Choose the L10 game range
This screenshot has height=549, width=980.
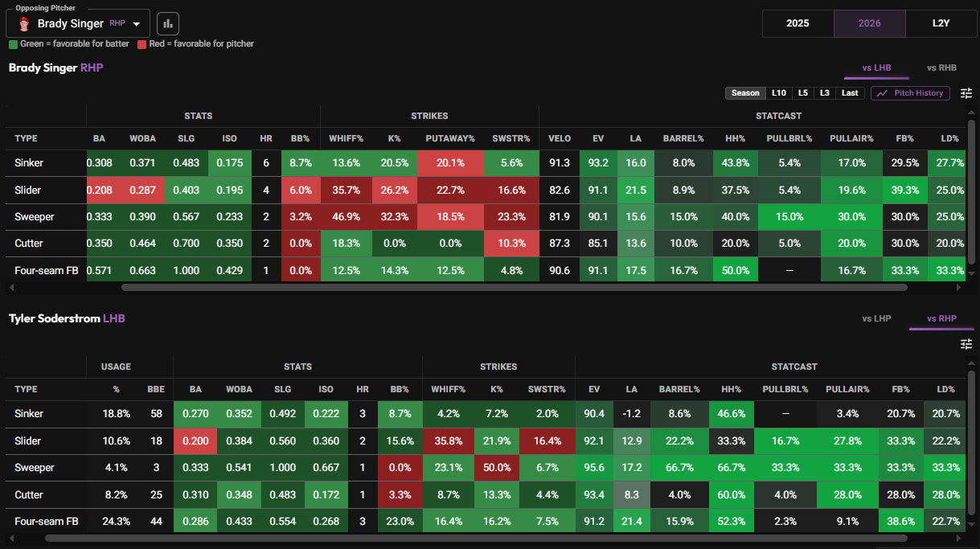pyautogui.click(x=778, y=93)
